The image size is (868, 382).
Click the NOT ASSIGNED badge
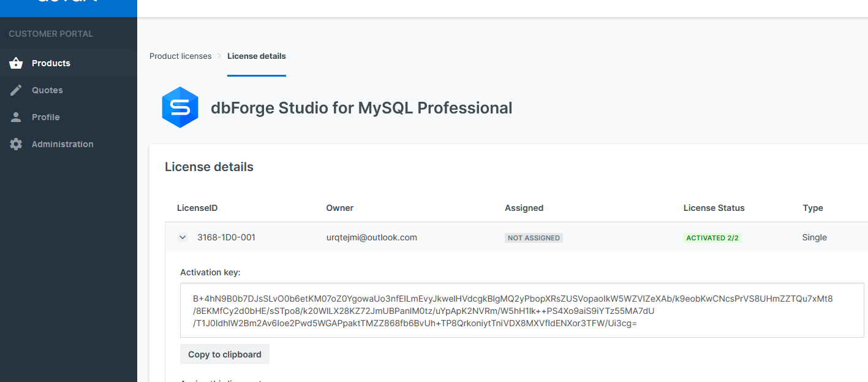pos(534,238)
